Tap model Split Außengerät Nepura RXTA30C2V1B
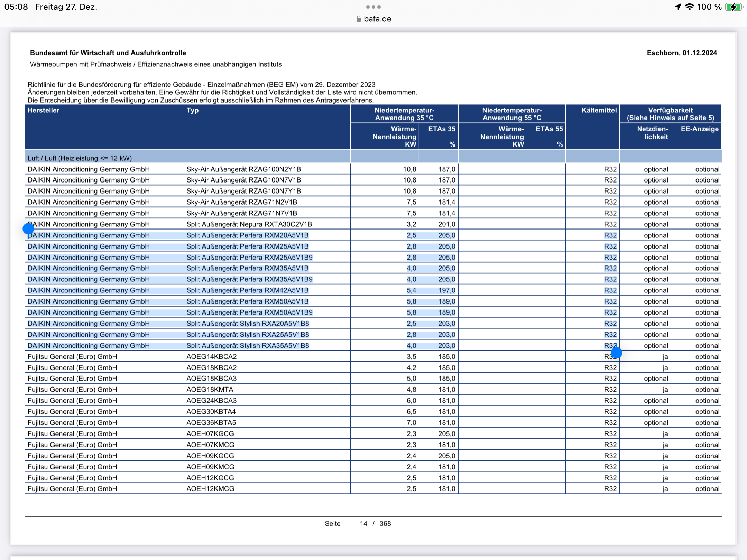Image resolution: width=747 pixels, height=560 pixels. coord(249,224)
